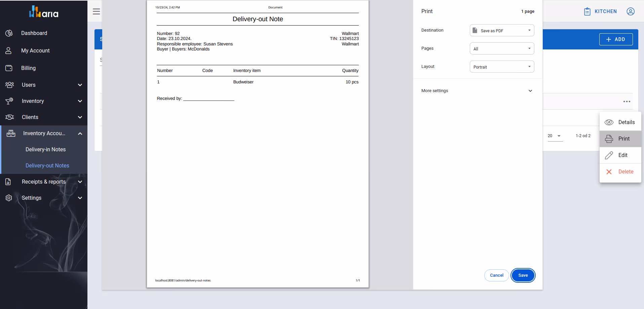
Task: Click 'Buyer | Buyers: McDonalds' text
Action: coord(183,49)
